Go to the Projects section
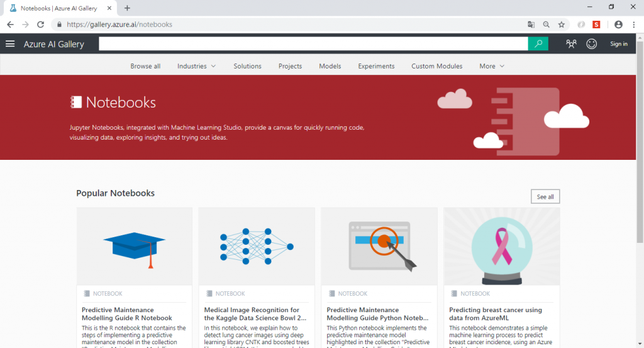This screenshot has height=348, width=644. tap(290, 66)
